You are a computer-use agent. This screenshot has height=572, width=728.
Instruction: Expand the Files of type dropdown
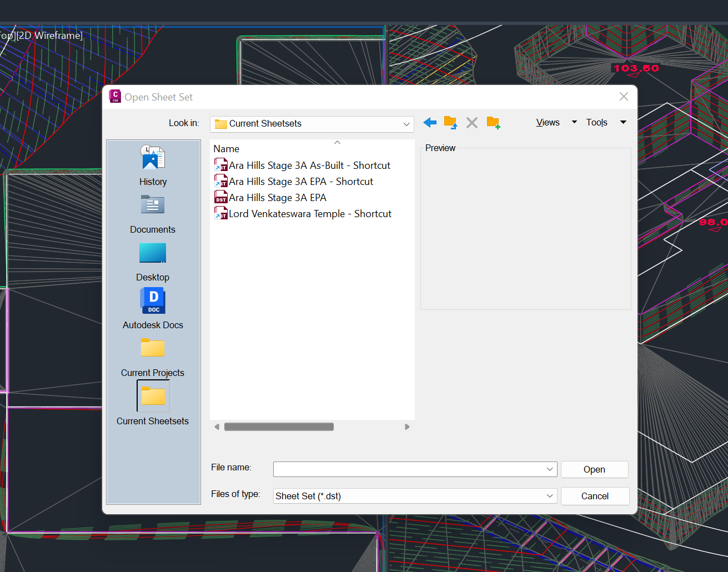click(x=549, y=496)
